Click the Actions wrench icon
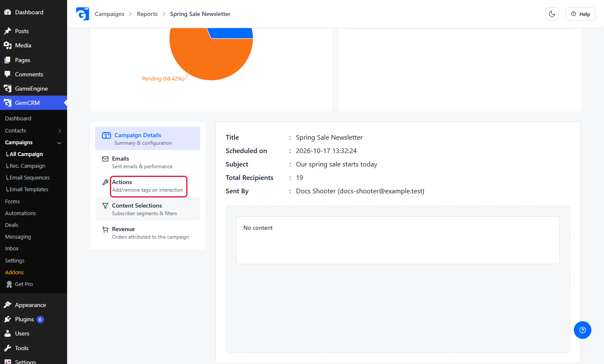The height and width of the screenshot is (364, 604). point(105,182)
